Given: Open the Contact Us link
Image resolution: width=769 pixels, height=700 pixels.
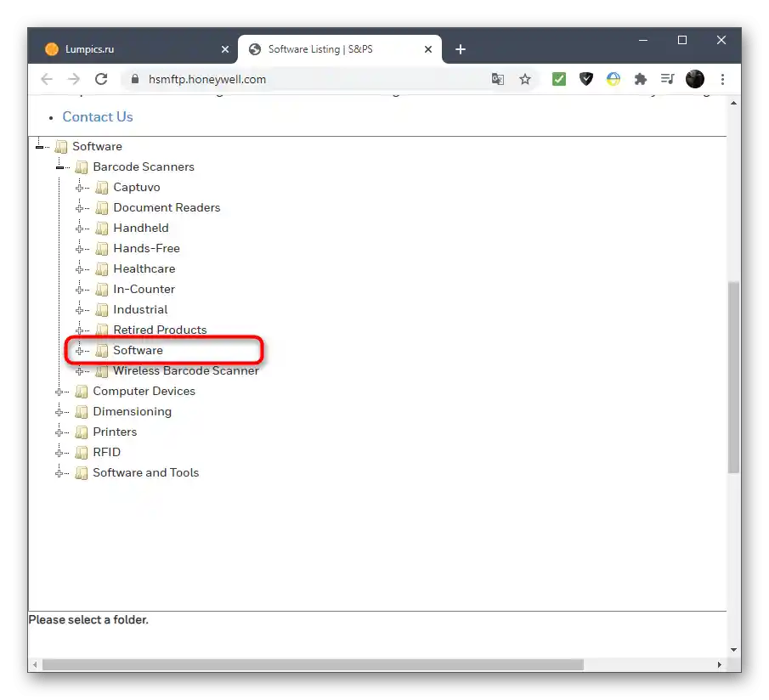Looking at the screenshot, I should click(98, 116).
